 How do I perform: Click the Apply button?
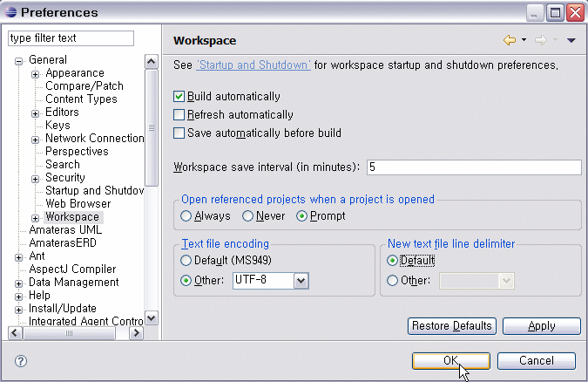point(541,326)
